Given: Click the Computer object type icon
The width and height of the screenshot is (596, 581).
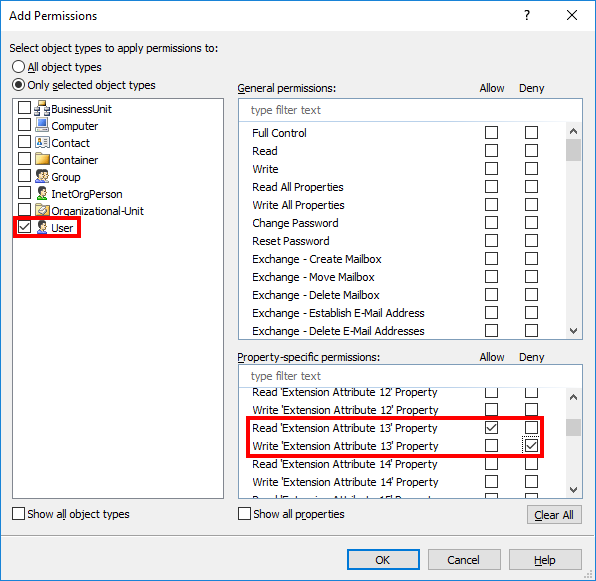Looking at the screenshot, I should click(x=42, y=125).
